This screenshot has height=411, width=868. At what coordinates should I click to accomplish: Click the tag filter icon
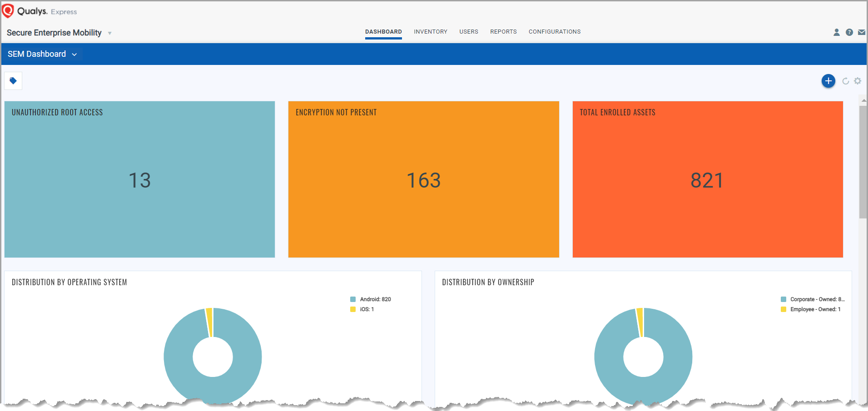point(13,81)
